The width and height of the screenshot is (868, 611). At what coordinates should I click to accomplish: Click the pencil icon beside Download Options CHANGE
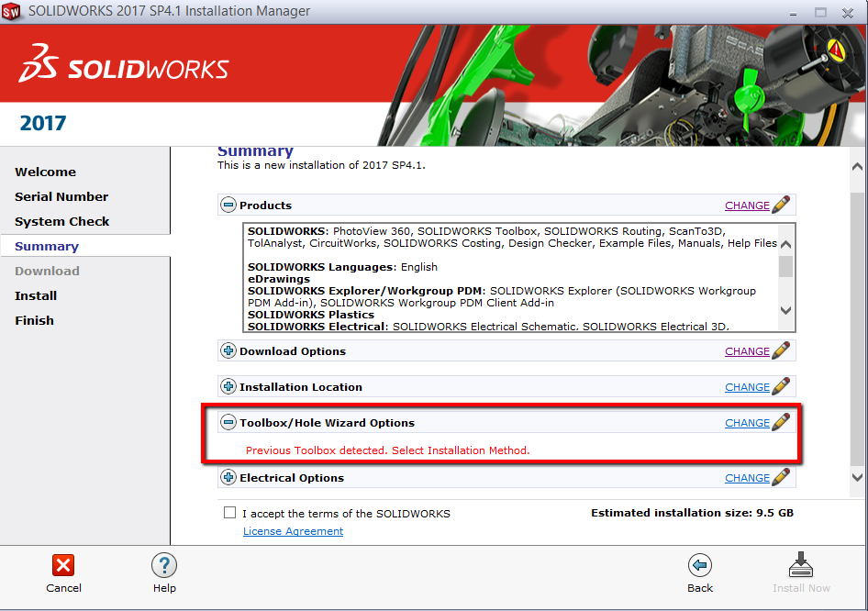(781, 350)
